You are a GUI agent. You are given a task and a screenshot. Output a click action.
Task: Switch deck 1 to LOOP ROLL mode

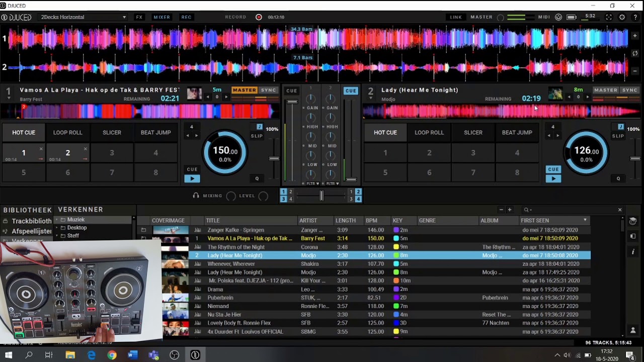pos(67,133)
